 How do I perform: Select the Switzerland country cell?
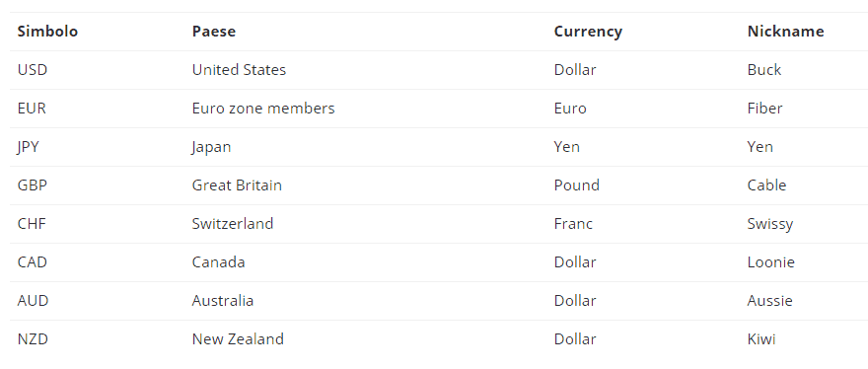click(x=233, y=224)
